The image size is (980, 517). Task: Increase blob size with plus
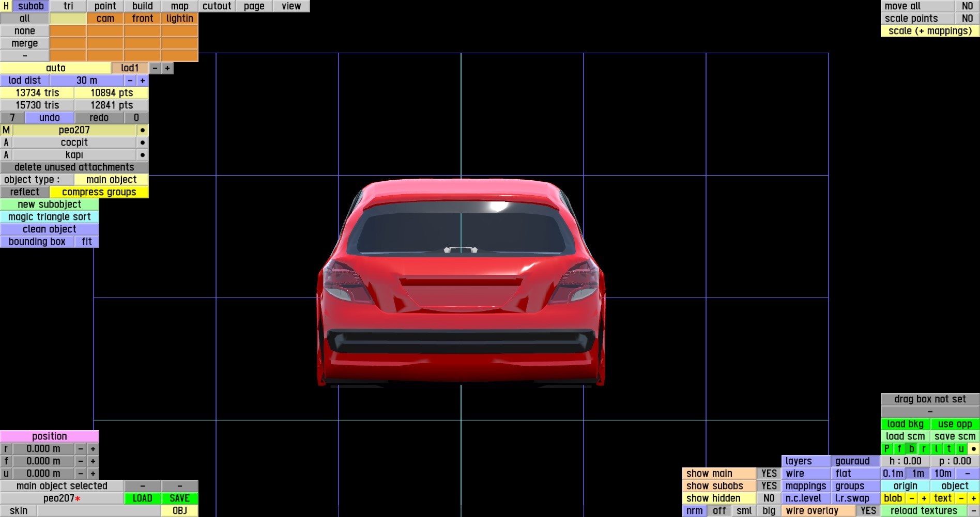pyautogui.click(x=924, y=498)
